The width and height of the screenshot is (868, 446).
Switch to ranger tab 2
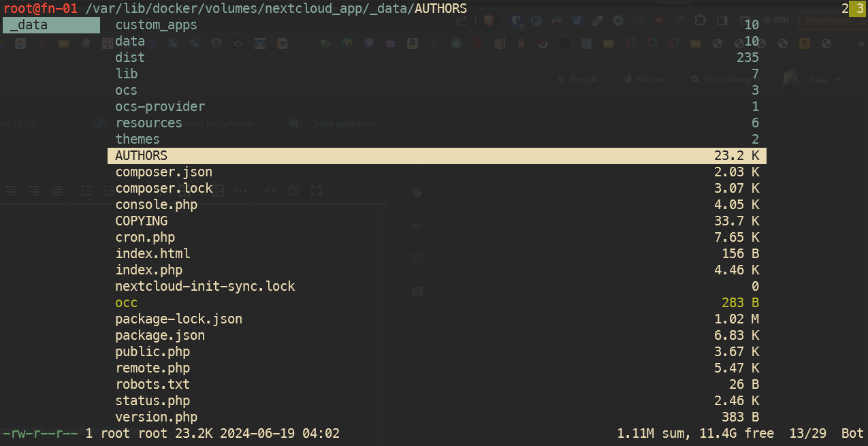click(845, 8)
